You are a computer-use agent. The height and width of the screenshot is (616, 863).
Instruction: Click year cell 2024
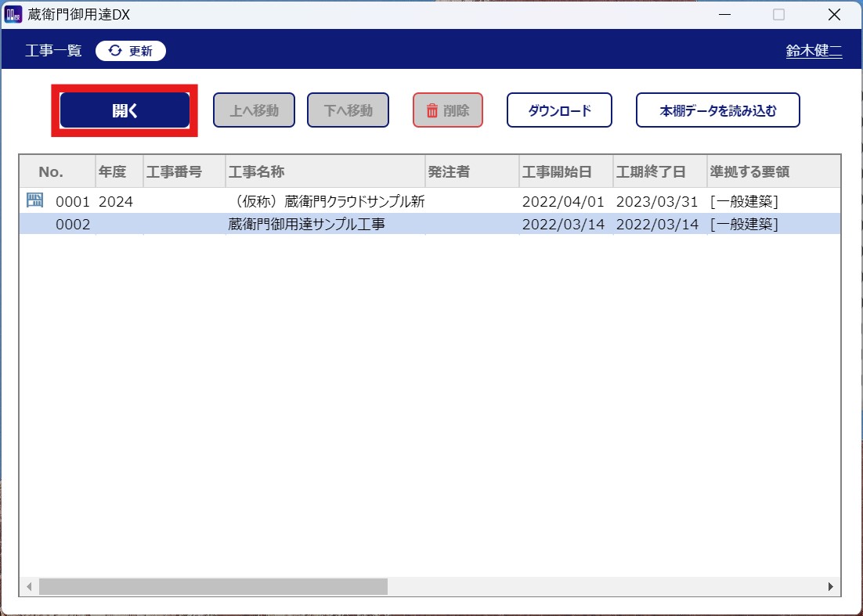(116, 202)
